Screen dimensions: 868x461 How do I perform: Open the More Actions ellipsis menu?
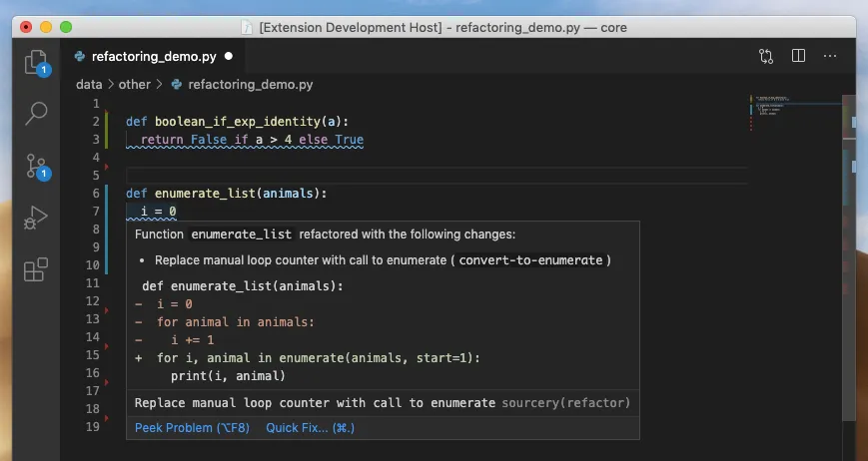click(x=830, y=57)
